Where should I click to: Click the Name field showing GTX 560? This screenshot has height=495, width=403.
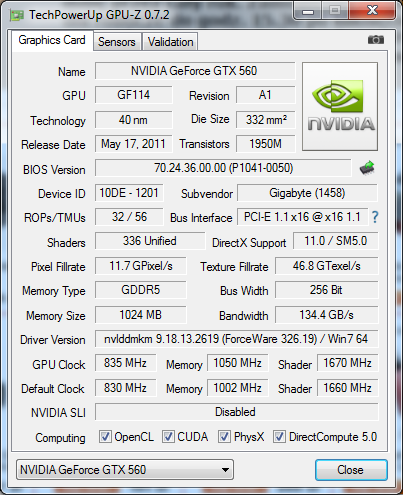[195, 71]
